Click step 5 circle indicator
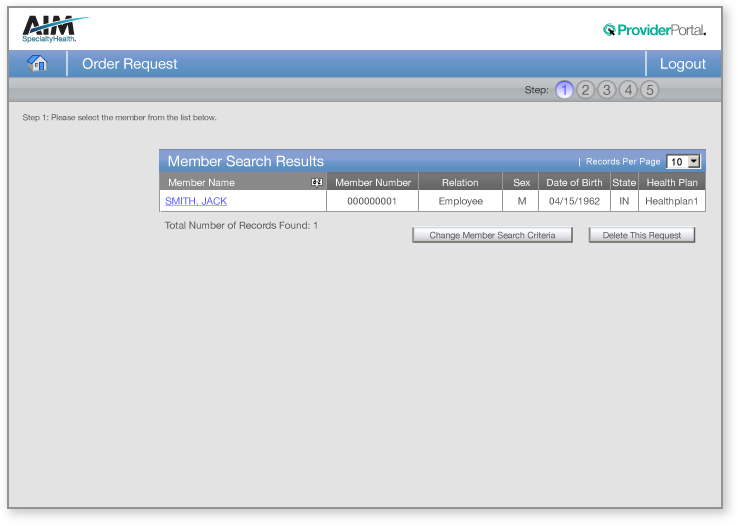 (x=649, y=90)
